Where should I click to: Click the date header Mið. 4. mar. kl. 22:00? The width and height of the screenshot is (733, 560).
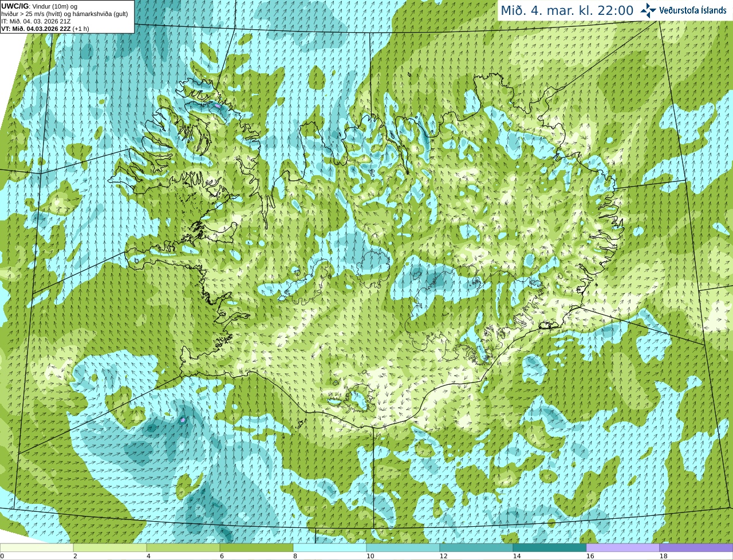click(567, 10)
